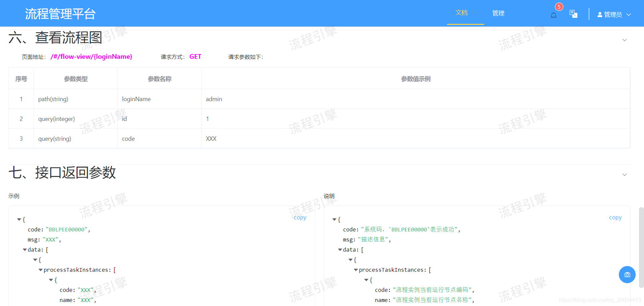Collapse the 六、查看流程图 section chevron
This screenshot has width=644, height=306.
click(x=625, y=40)
